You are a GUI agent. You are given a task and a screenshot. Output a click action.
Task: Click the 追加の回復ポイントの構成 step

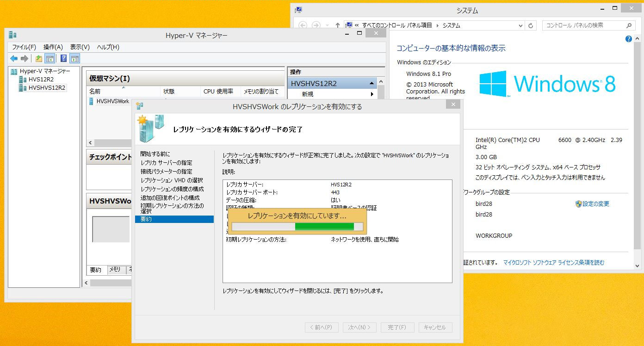pos(170,198)
